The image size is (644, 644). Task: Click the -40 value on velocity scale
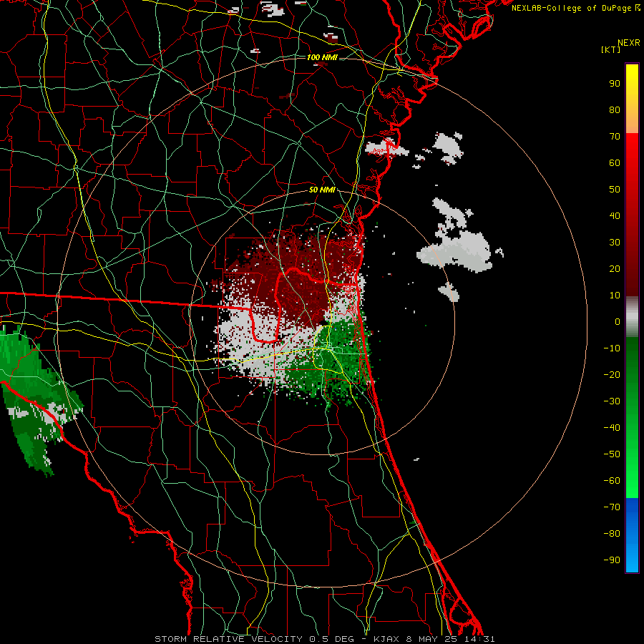click(x=612, y=428)
